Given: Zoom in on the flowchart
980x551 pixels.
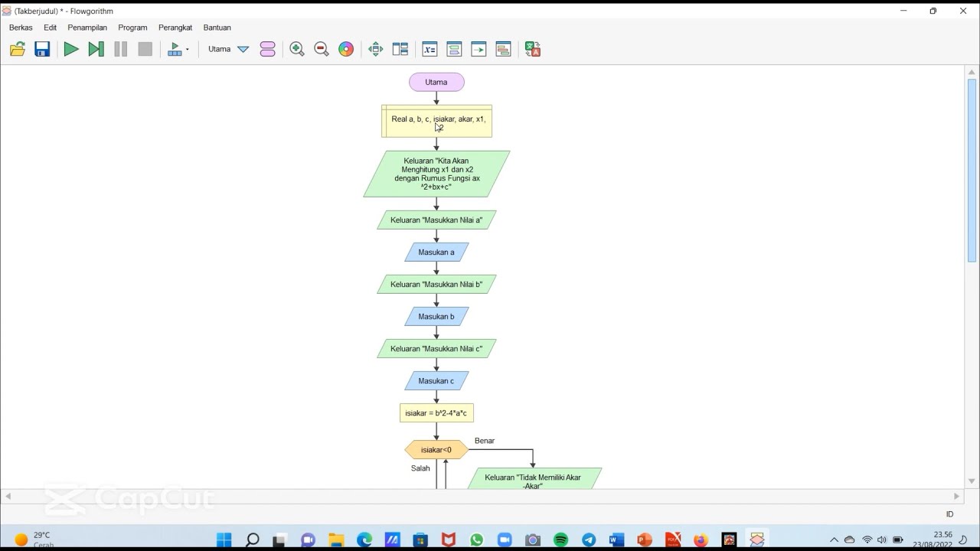Looking at the screenshot, I should pos(297,49).
